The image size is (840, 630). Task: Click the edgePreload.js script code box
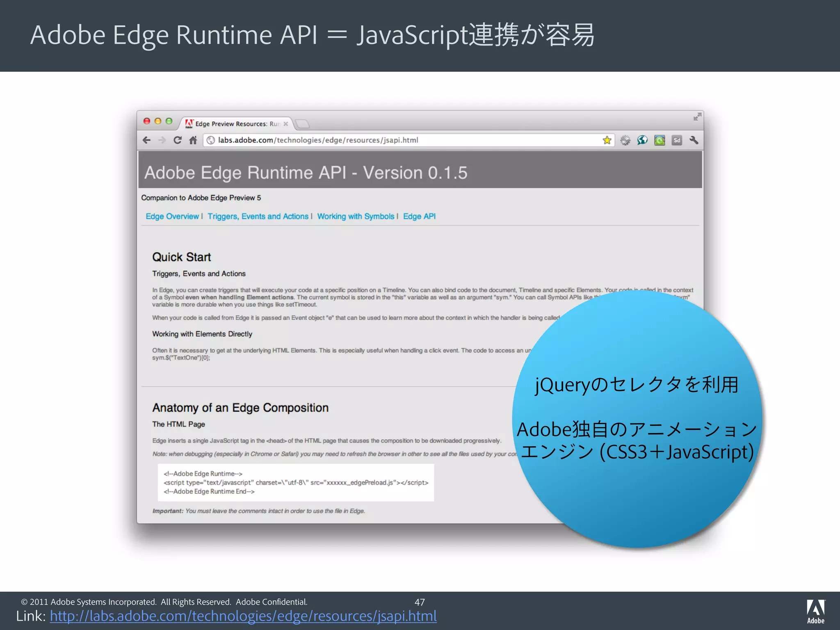click(296, 482)
